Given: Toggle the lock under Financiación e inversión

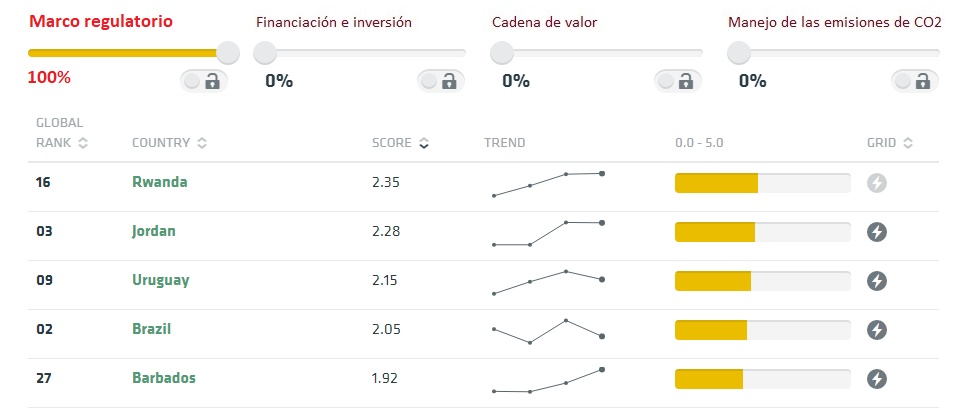Looking at the screenshot, I should click(441, 81).
